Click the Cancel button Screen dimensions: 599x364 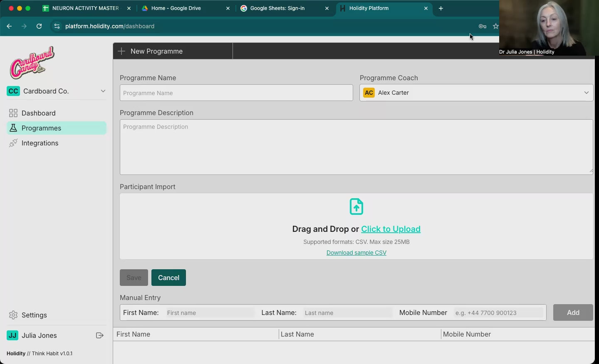tap(168, 278)
